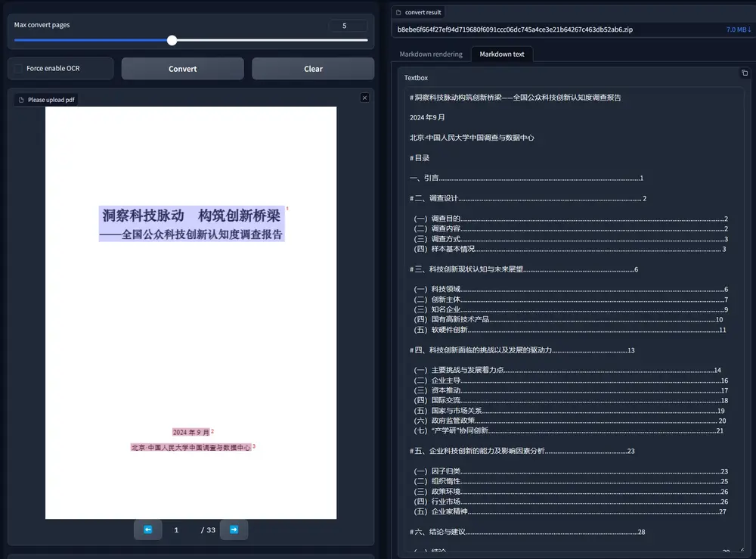
Task: Click the '(一) 调查目的' entry
Action: [x=570, y=219]
